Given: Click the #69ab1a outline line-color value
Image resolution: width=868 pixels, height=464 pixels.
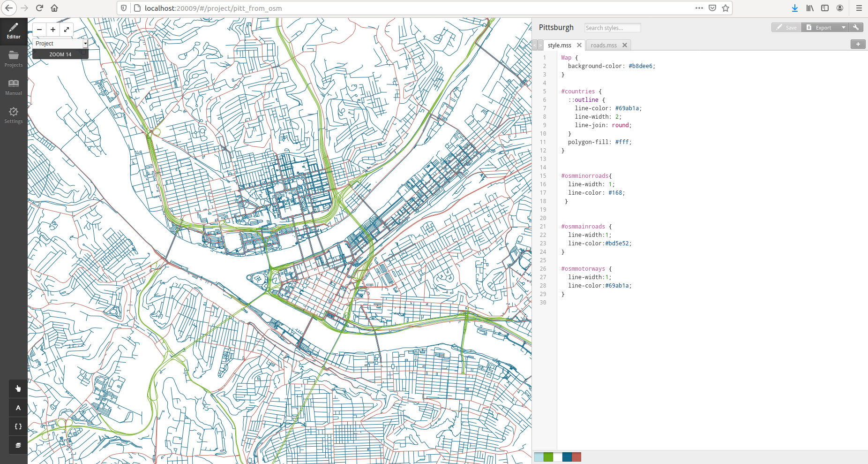Looking at the screenshot, I should pyautogui.click(x=627, y=108).
